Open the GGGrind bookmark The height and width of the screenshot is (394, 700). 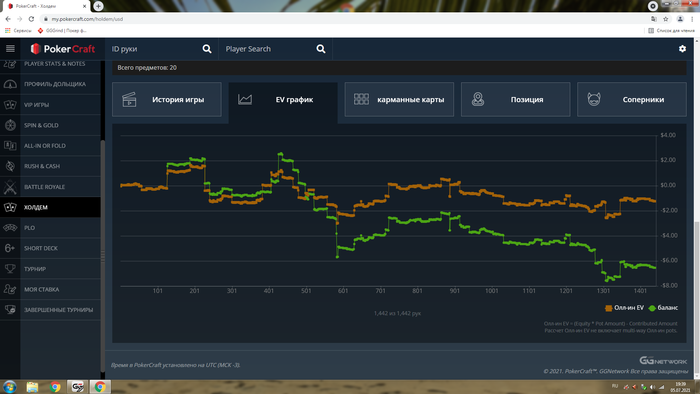(x=62, y=30)
